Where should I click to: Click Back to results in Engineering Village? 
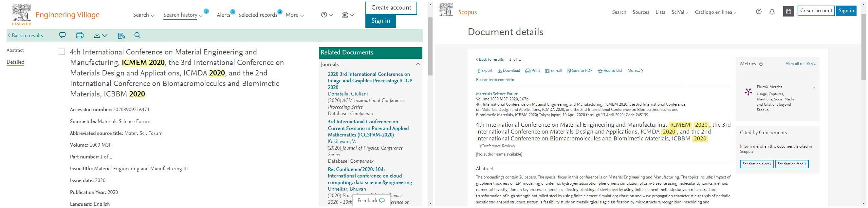[x=25, y=35]
